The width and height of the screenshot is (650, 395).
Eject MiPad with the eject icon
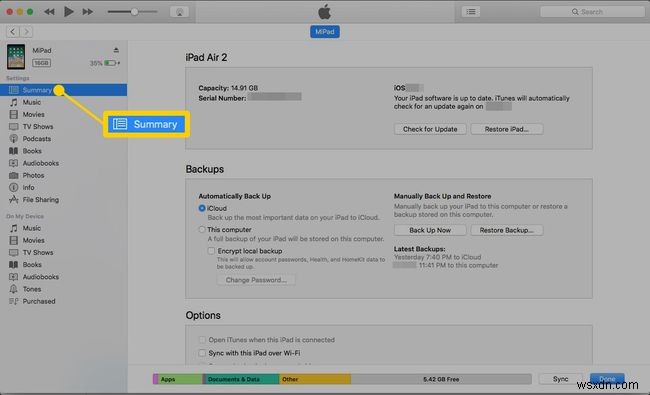tap(116, 50)
